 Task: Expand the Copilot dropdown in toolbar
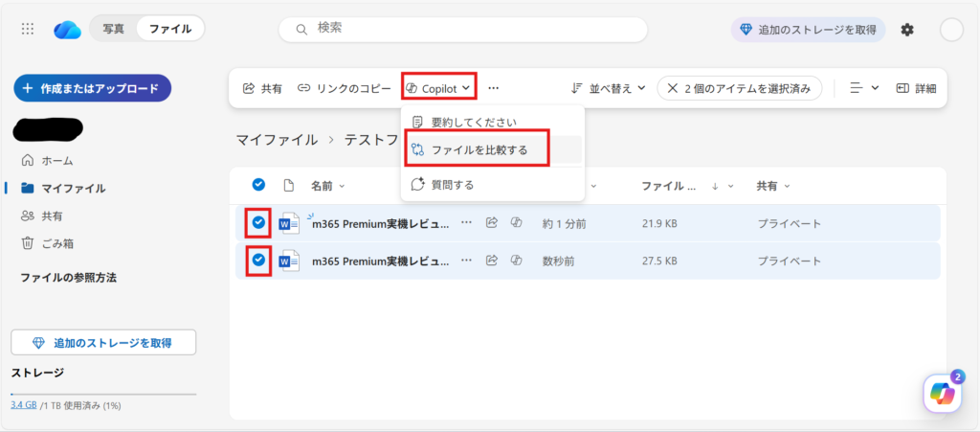click(438, 88)
